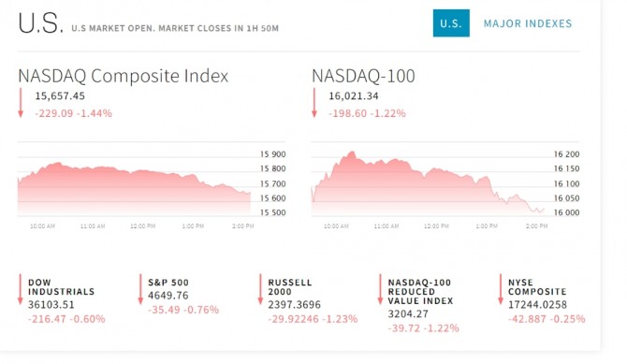Click Russell 2000 red down arrow
The image size is (627, 364).
click(260, 289)
